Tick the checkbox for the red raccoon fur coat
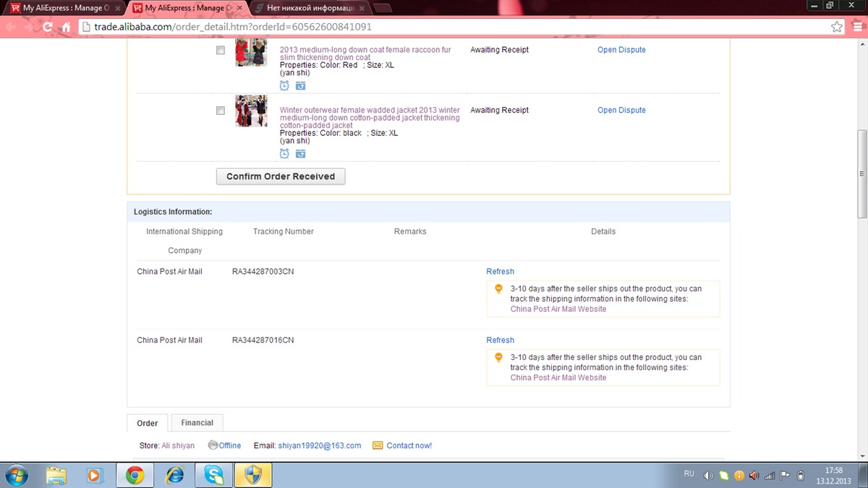The image size is (868, 488). tap(221, 51)
